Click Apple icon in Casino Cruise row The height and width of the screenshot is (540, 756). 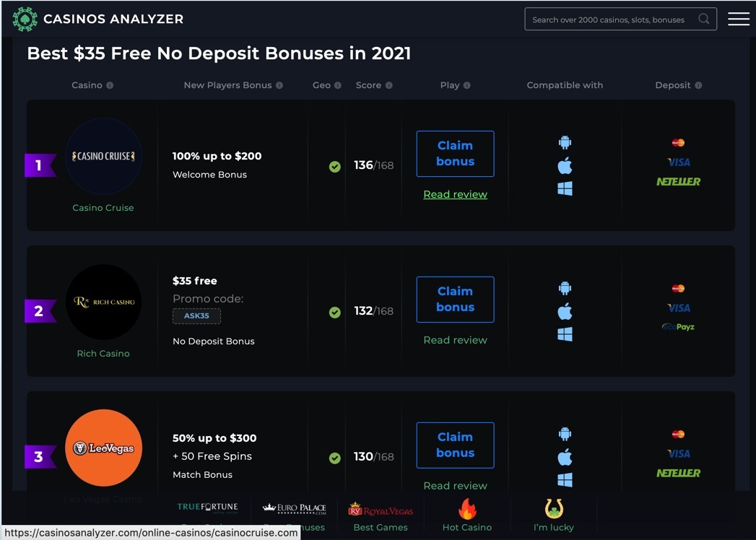pos(565,165)
